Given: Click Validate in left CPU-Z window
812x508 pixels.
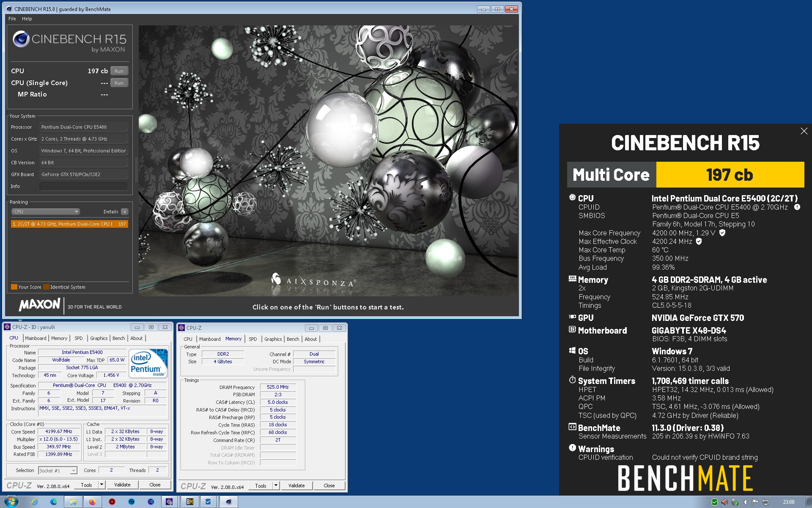Looking at the screenshot, I should tap(122, 485).
